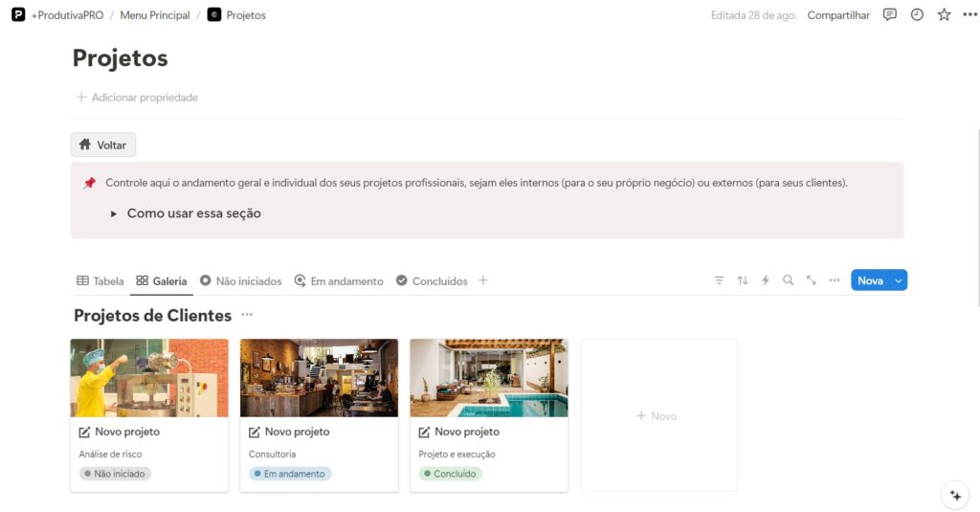The image size is (980, 512).
Task: Star this page as favorite
Action: (945, 15)
